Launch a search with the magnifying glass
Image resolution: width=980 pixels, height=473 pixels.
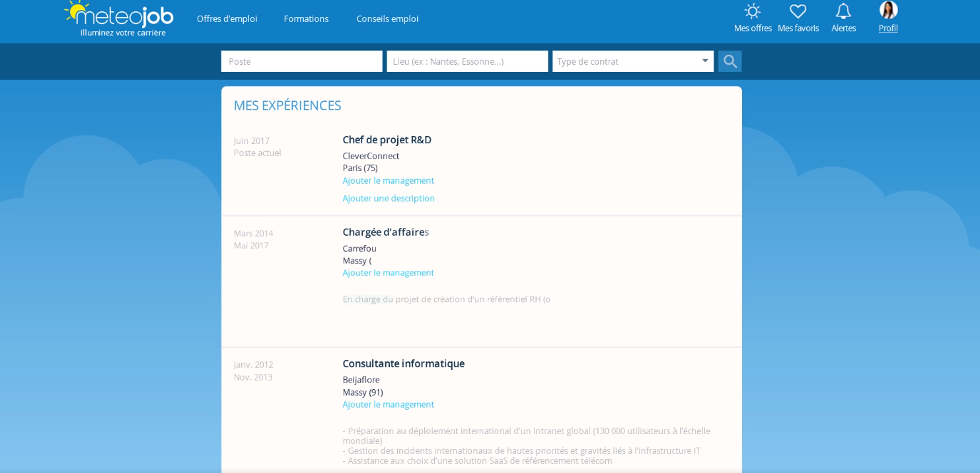730,61
